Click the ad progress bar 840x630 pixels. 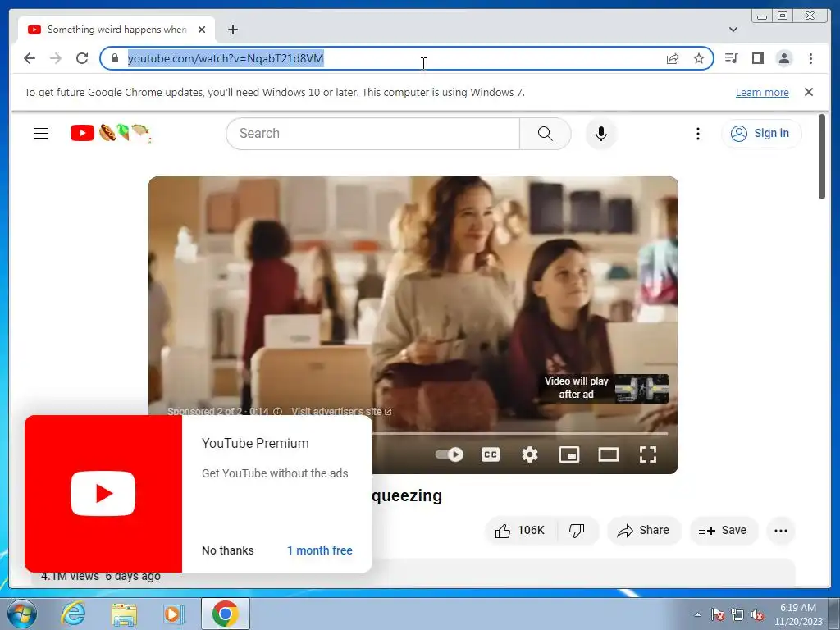(519, 433)
